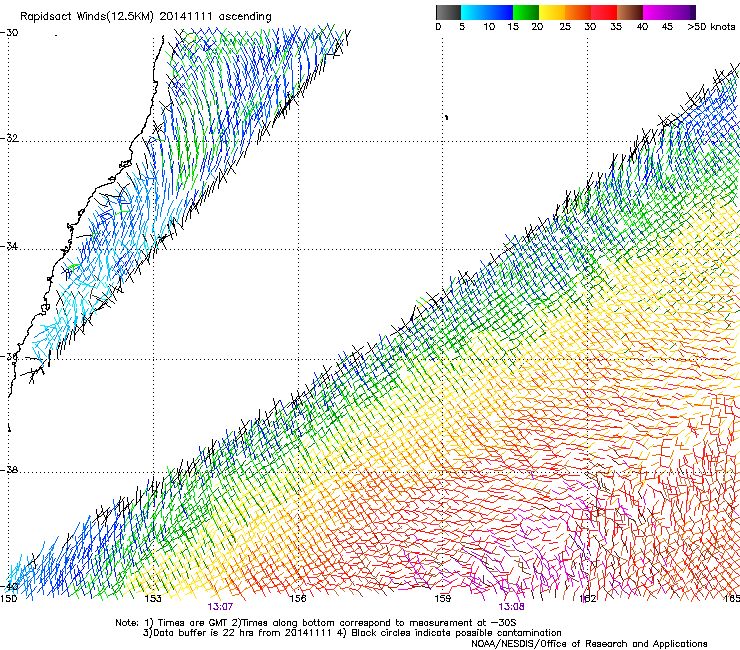Click the title "Rapidscat Winds(12.5KM) 20141111 ascending"
The image size is (740, 650).
(146, 17)
